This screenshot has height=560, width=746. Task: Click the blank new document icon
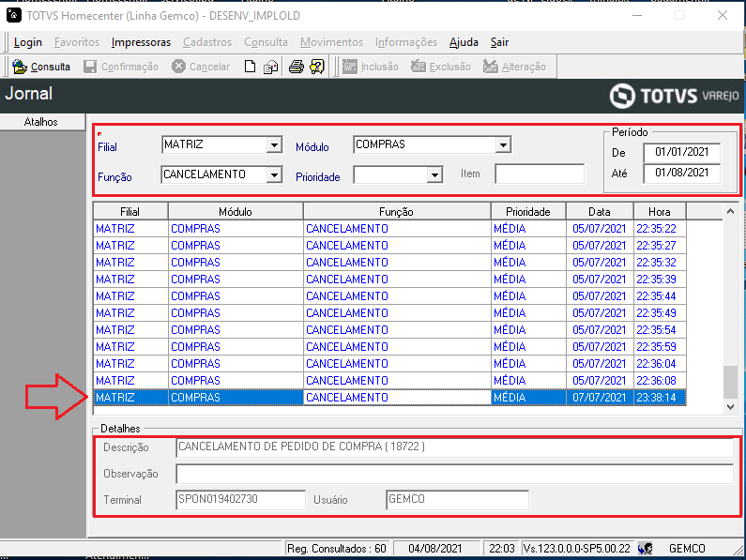coord(250,67)
